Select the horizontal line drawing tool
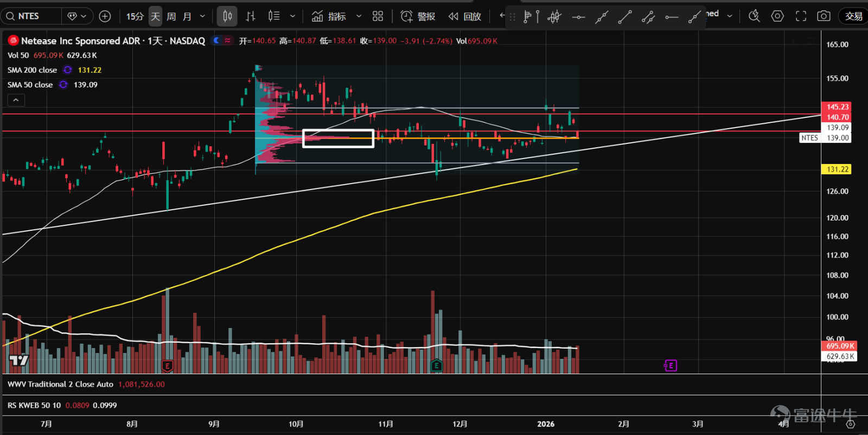This screenshot has width=868, height=435. (578, 17)
